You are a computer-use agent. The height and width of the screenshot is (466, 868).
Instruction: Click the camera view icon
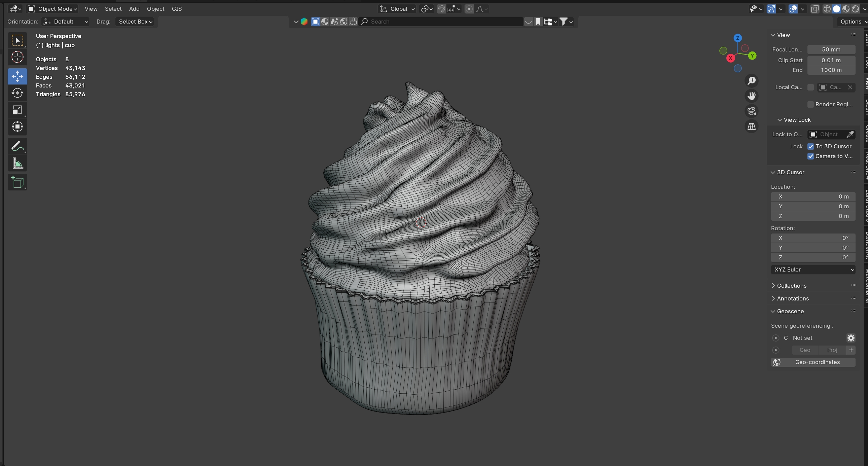coord(751,111)
